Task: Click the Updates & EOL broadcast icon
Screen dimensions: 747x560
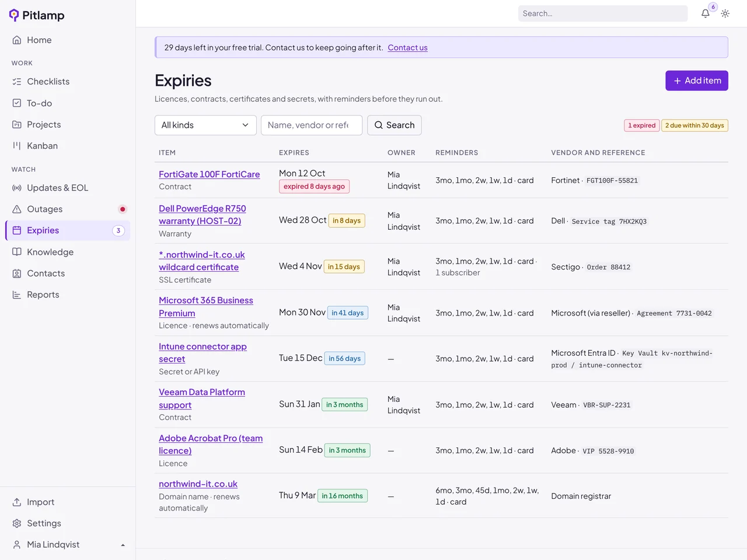Action: pos(17,188)
